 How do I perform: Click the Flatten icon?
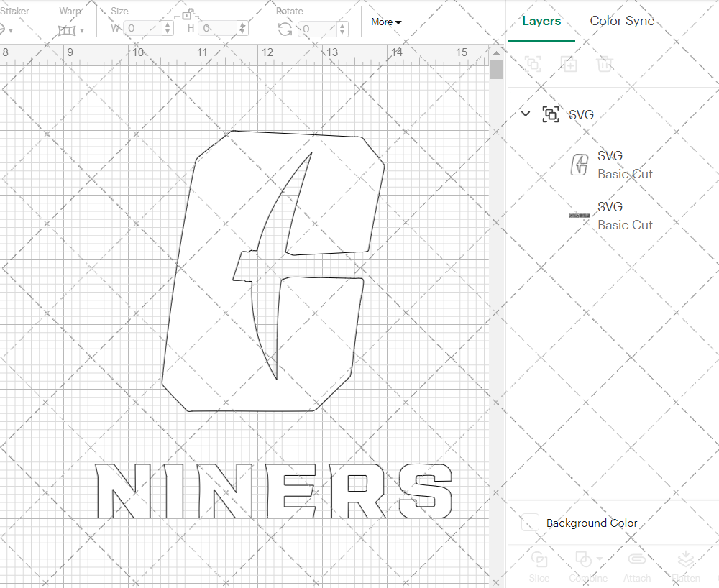tap(686, 561)
